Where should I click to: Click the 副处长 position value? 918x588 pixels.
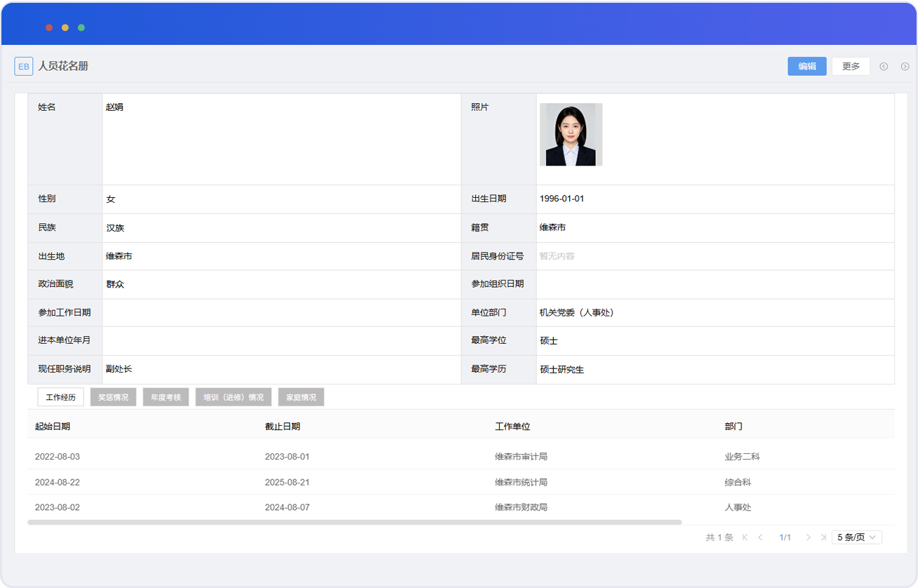119,369
